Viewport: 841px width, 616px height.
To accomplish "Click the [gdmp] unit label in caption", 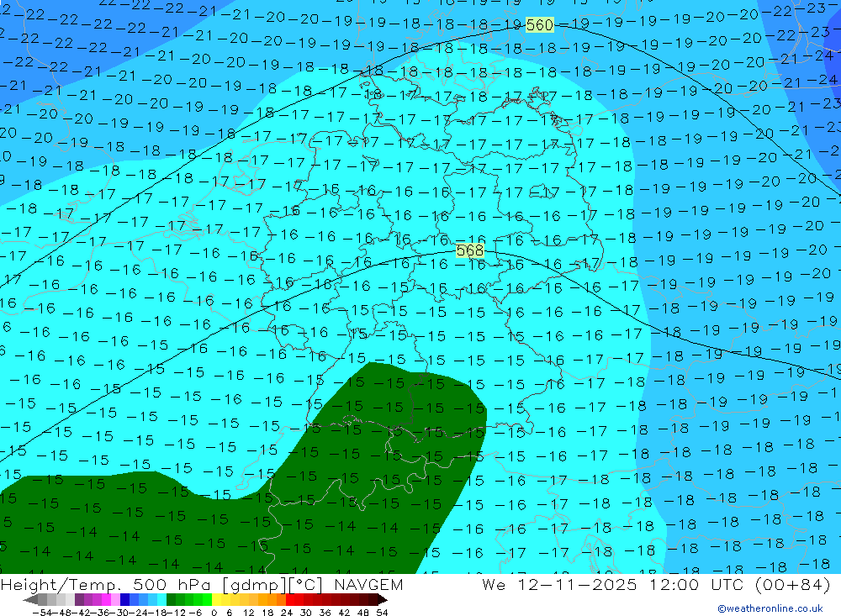I will point(254,585).
